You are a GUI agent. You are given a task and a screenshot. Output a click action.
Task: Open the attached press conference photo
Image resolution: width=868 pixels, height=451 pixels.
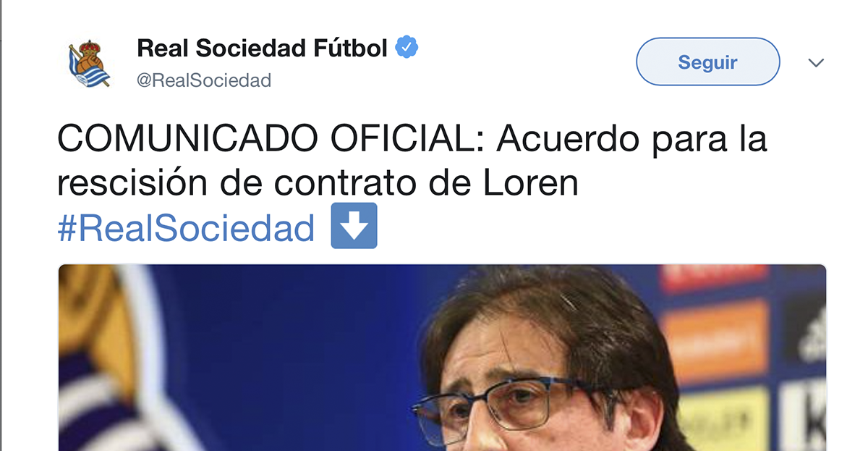[x=441, y=358]
